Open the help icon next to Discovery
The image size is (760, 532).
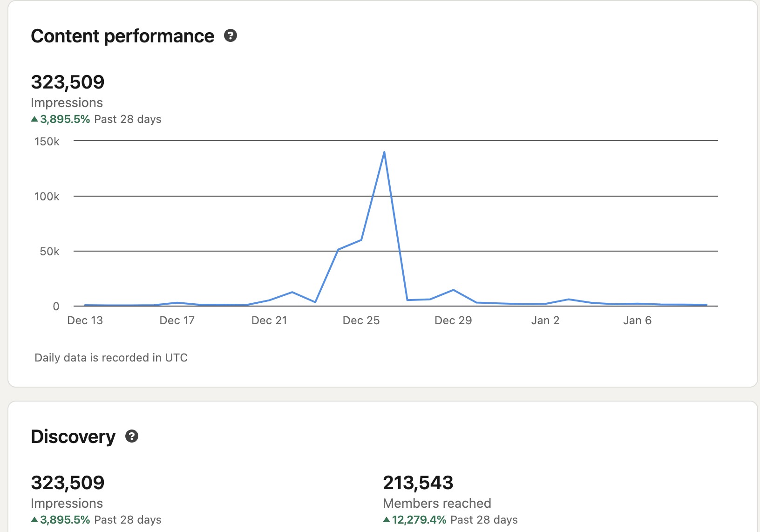coord(132,437)
